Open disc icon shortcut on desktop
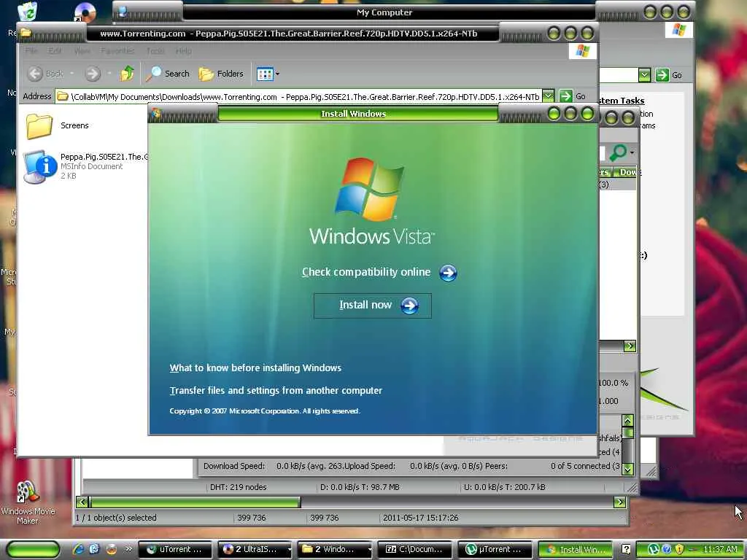Viewport: 747px width, 560px height. 85,12
